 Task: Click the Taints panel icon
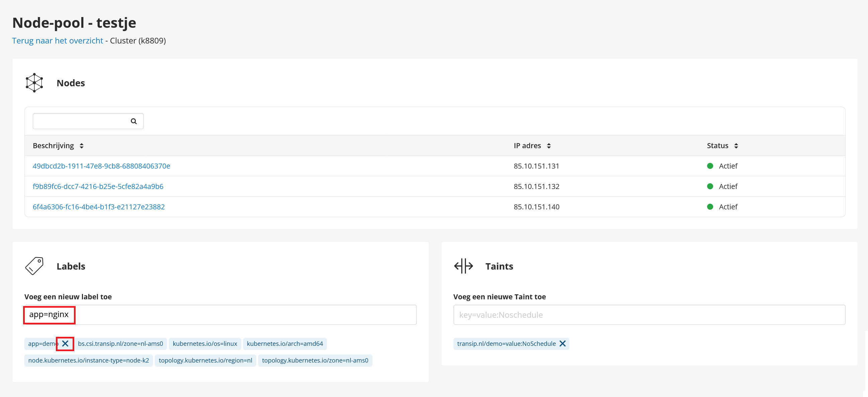tap(463, 266)
